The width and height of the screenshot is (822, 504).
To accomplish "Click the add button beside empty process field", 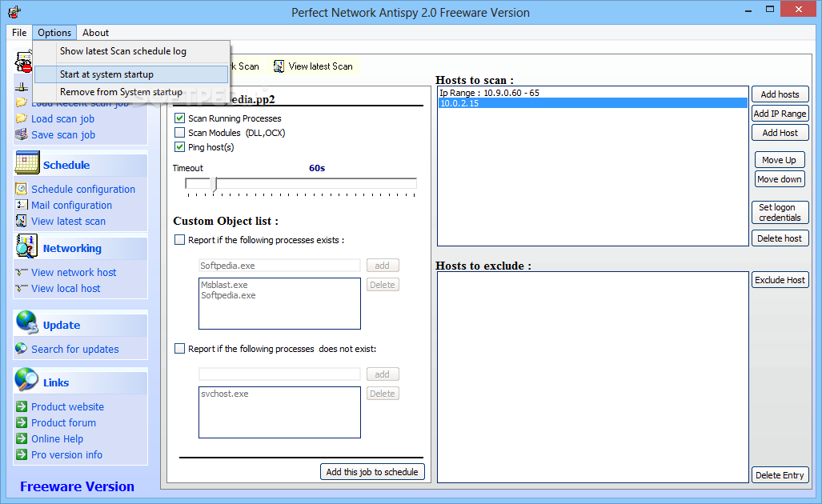I will click(383, 374).
